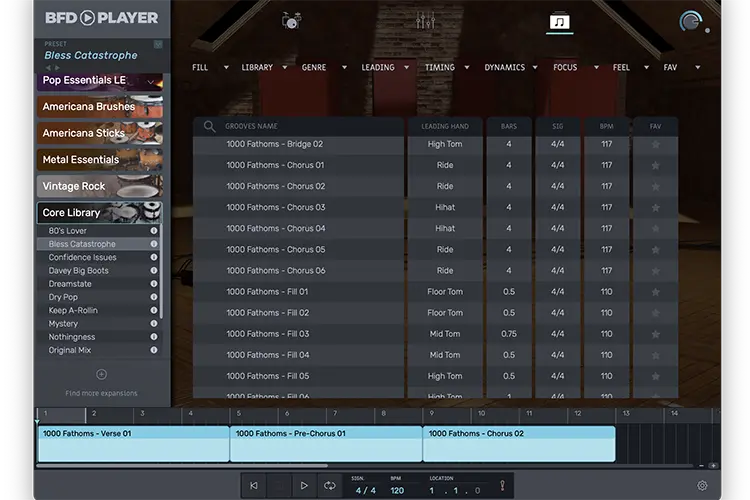Open the Americana Sticks expansion
Screen dimensions: 750x500
[x=100, y=133]
